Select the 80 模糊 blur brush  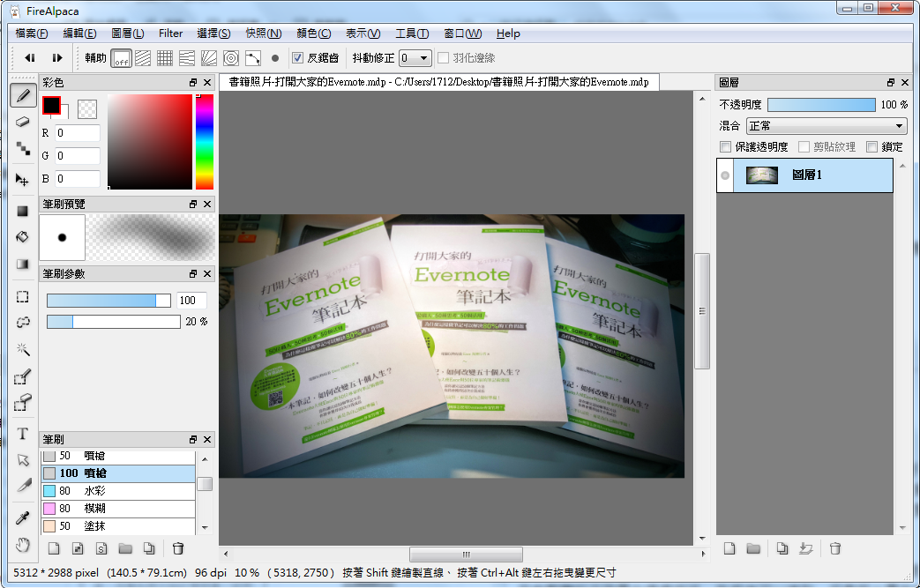[118, 509]
